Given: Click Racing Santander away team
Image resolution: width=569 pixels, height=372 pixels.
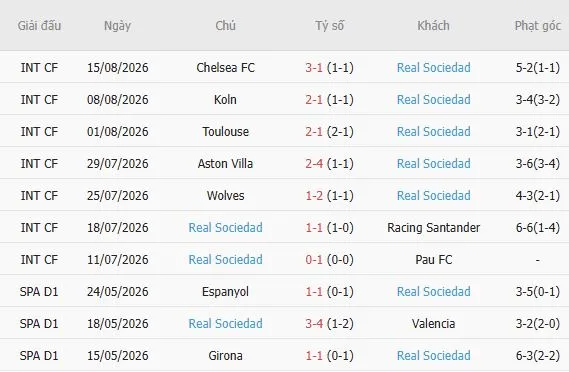Looking at the screenshot, I should [433, 227].
